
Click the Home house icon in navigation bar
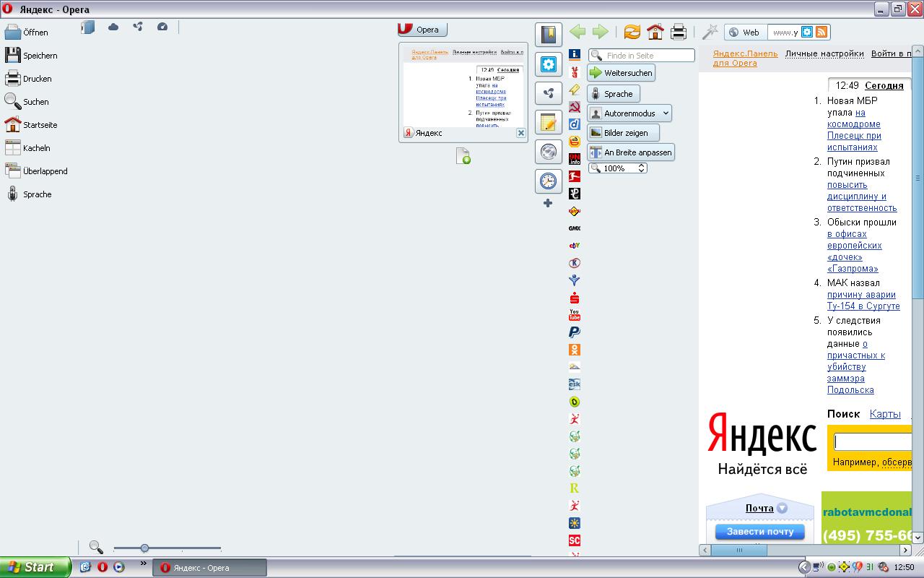coord(655,32)
